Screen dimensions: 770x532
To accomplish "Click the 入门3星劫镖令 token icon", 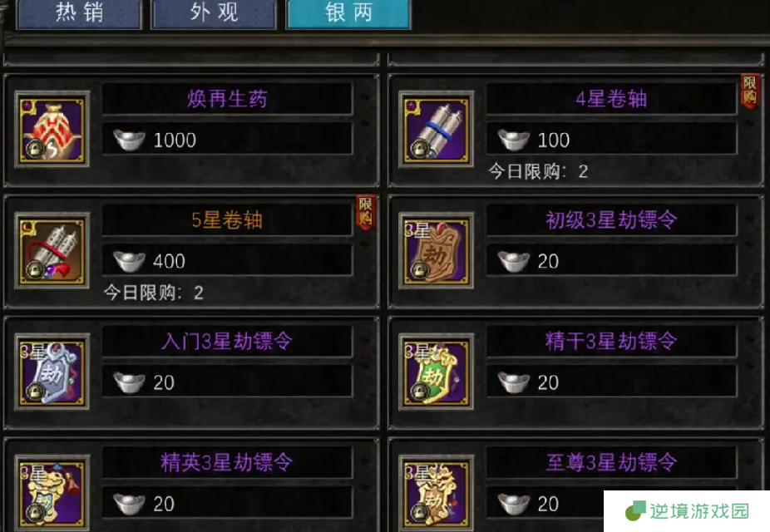I will click(52, 372).
